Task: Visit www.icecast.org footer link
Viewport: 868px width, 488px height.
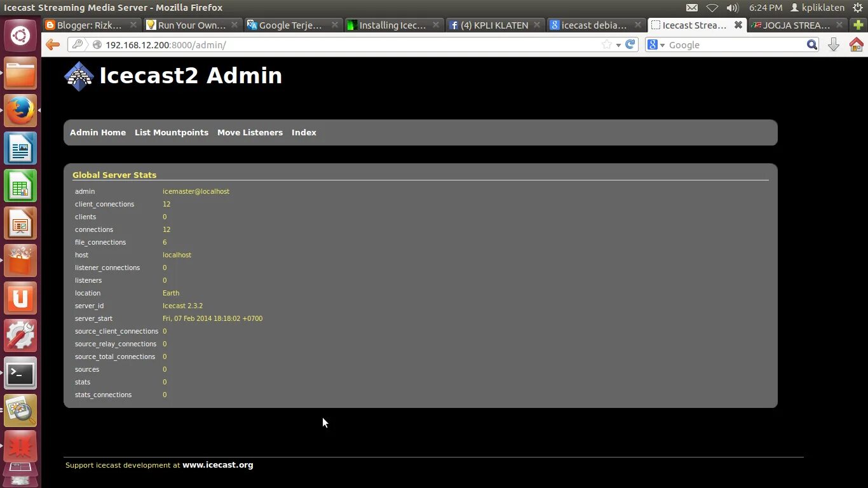Action: point(218,464)
